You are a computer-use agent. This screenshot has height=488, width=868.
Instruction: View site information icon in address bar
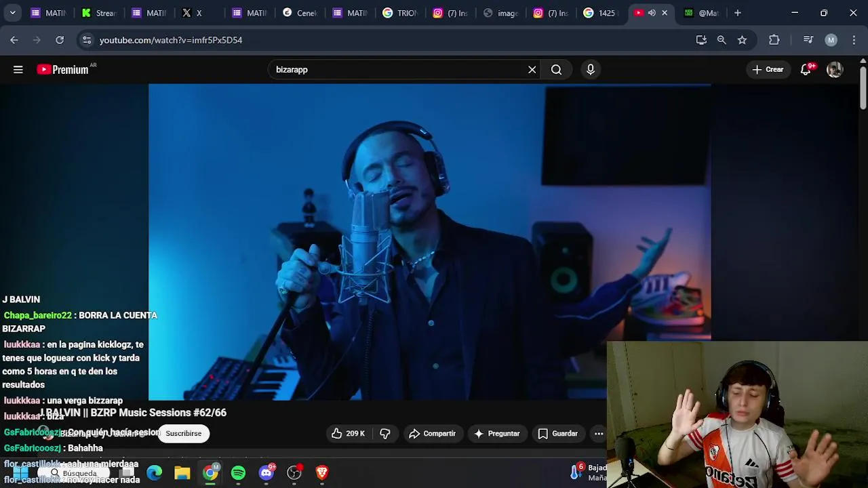pos(87,40)
